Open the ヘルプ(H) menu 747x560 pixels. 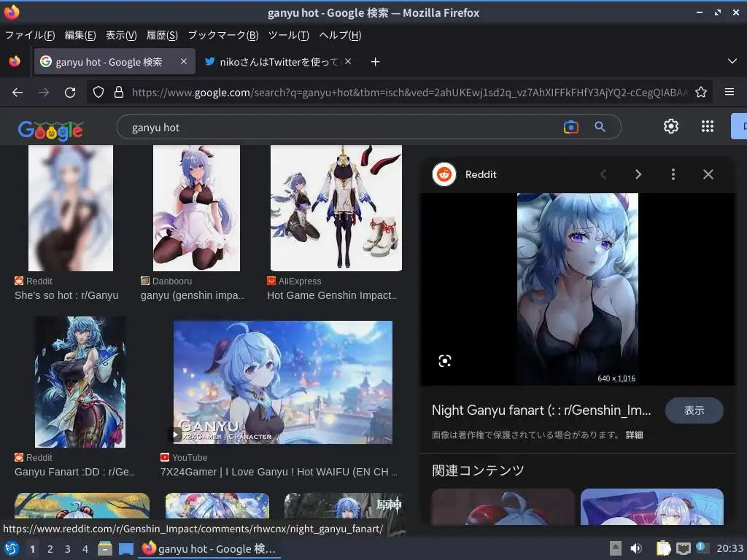(340, 35)
